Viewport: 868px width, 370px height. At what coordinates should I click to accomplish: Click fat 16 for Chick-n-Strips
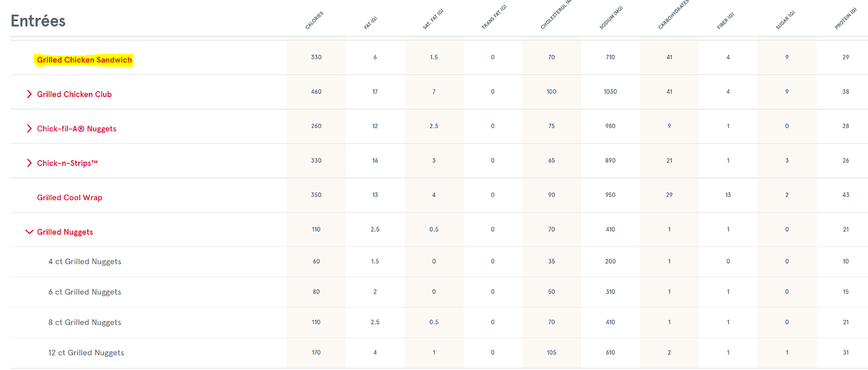click(375, 161)
